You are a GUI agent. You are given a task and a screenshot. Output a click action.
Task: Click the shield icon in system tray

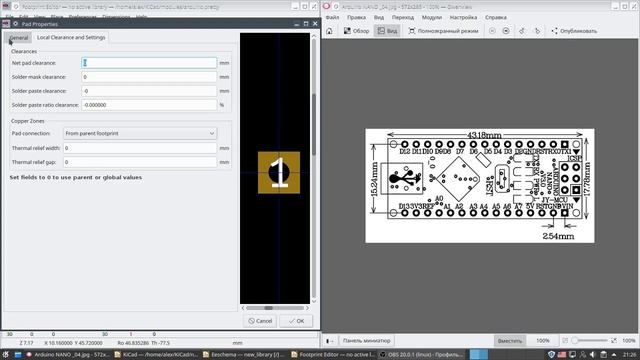coord(551,354)
